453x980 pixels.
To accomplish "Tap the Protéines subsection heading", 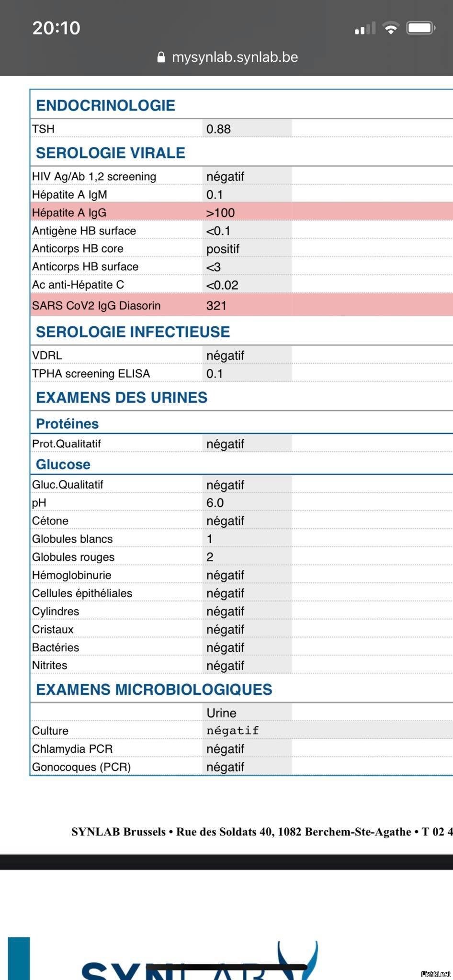I will coord(67,423).
